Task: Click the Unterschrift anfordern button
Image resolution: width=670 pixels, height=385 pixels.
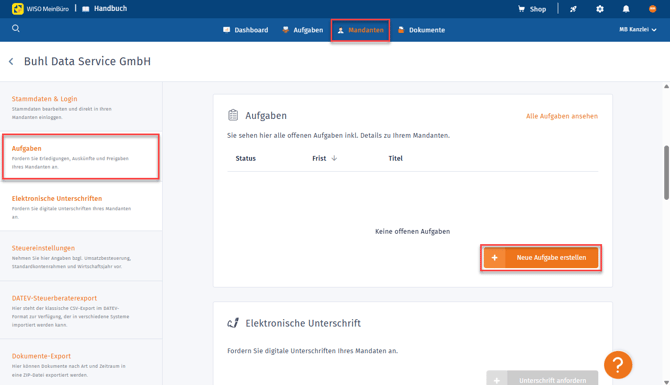Action: point(542,379)
